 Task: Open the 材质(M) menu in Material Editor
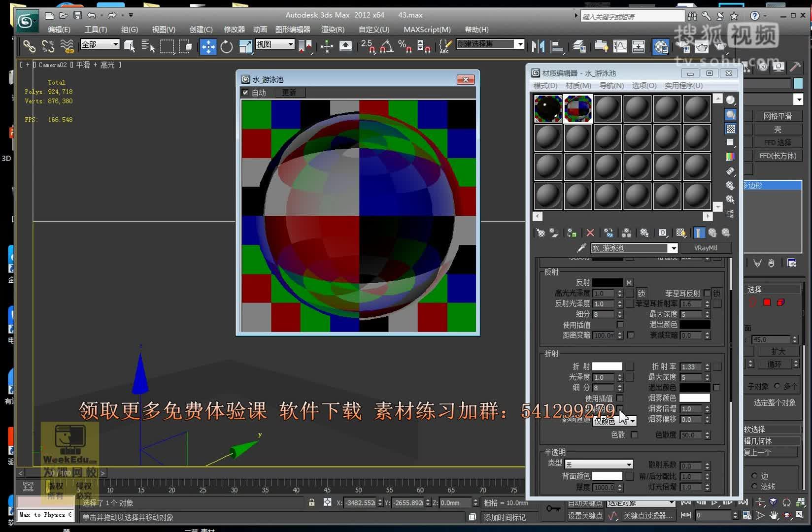tap(579, 85)
